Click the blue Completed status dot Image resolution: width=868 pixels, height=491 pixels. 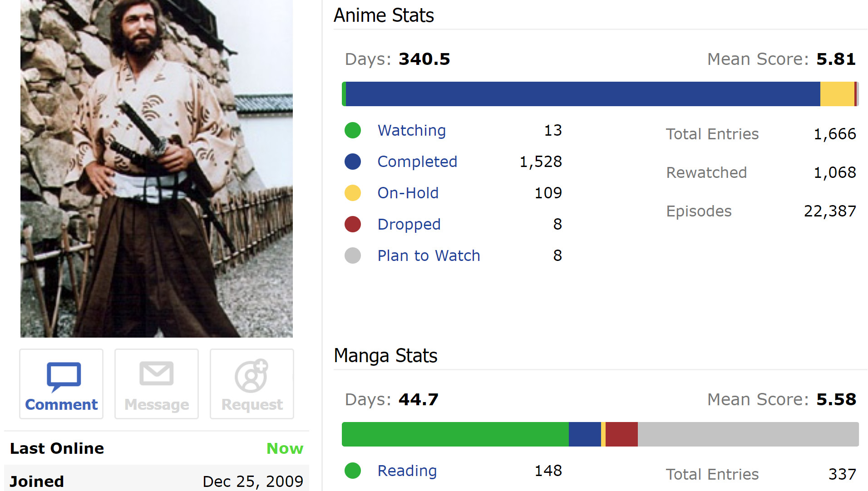click(353, 162)
